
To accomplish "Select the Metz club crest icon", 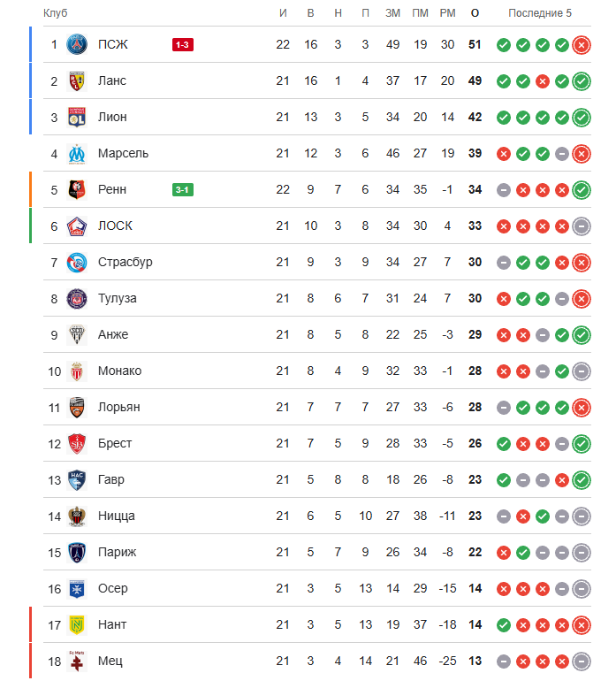I will pos(77,661).
